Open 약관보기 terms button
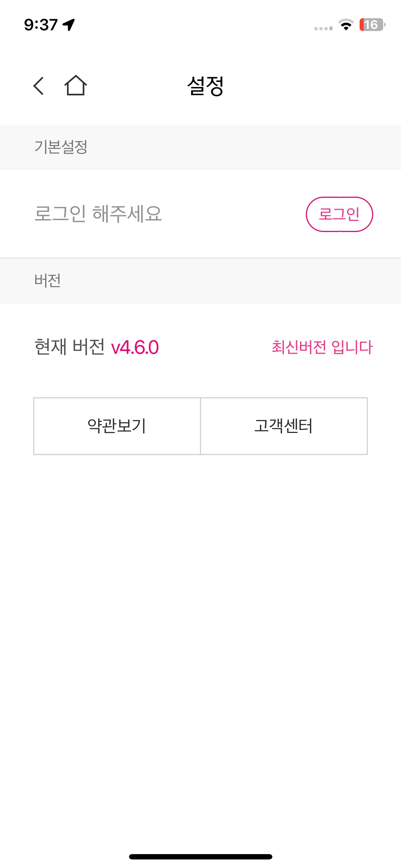401x868 pixels. click(117, 426)
